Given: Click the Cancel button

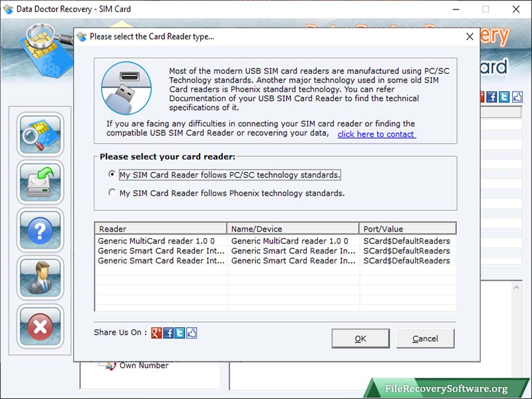Looking at the screenshot, I should pos(425,338).
